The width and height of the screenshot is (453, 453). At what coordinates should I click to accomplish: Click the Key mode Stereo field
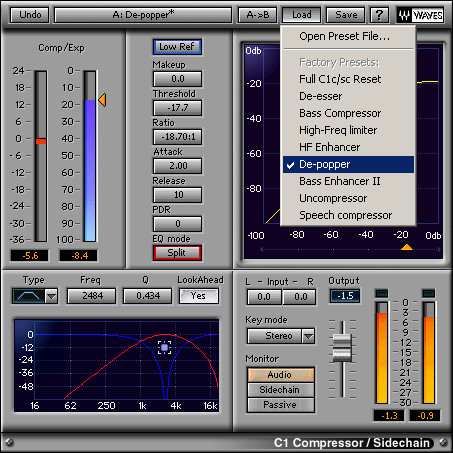(275, 336)
